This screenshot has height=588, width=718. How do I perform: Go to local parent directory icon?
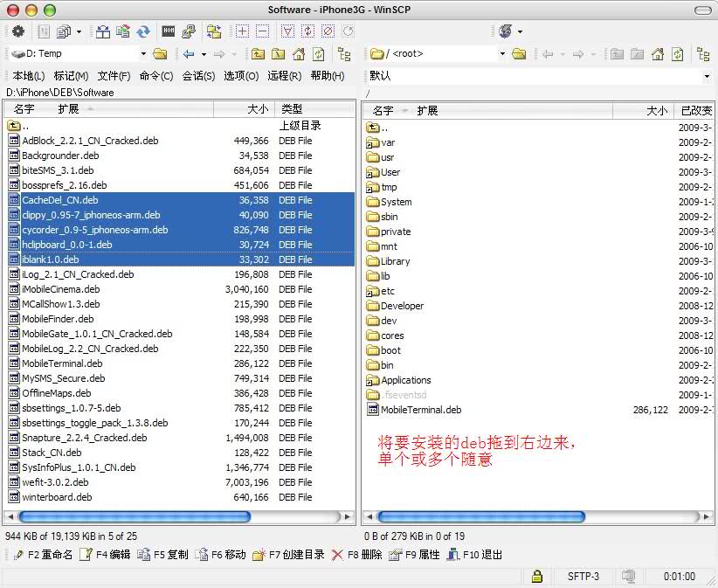pyautogui.click(x=258, y=54)
